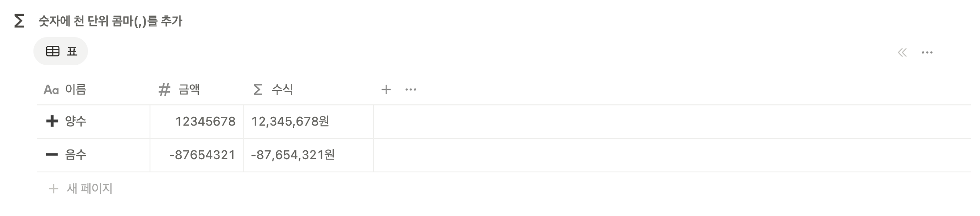980x216 pixels.
Task: Open the 금액 number column header
Action: pos(189,90)
